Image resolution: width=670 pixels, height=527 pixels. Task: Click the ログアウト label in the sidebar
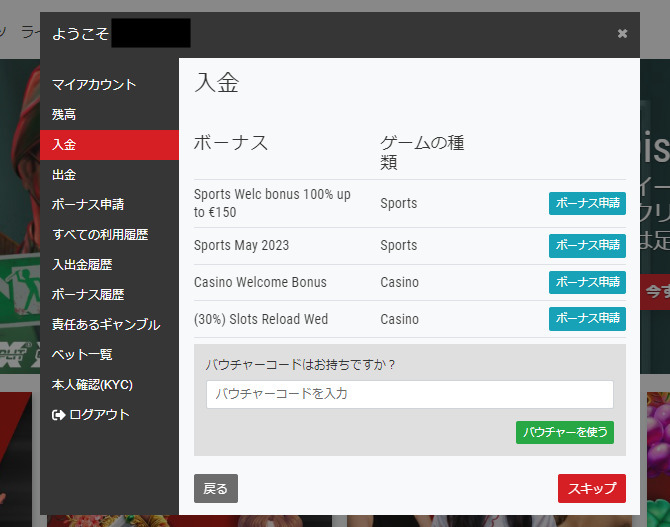coord(99,415)
